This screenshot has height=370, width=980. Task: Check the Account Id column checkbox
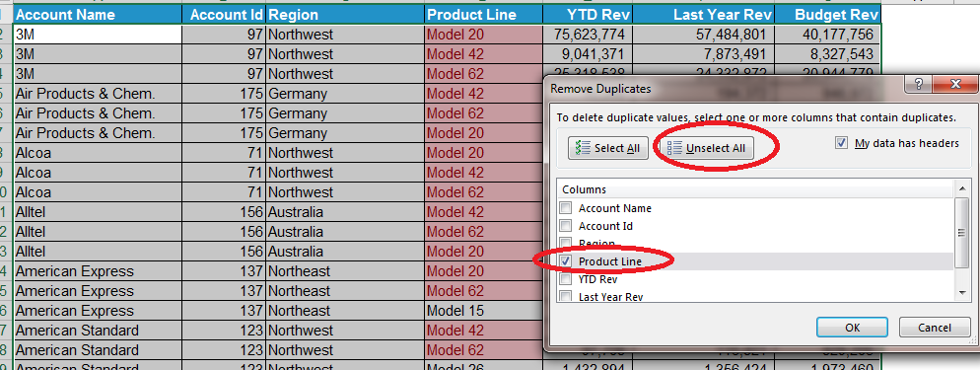point(565,226)
